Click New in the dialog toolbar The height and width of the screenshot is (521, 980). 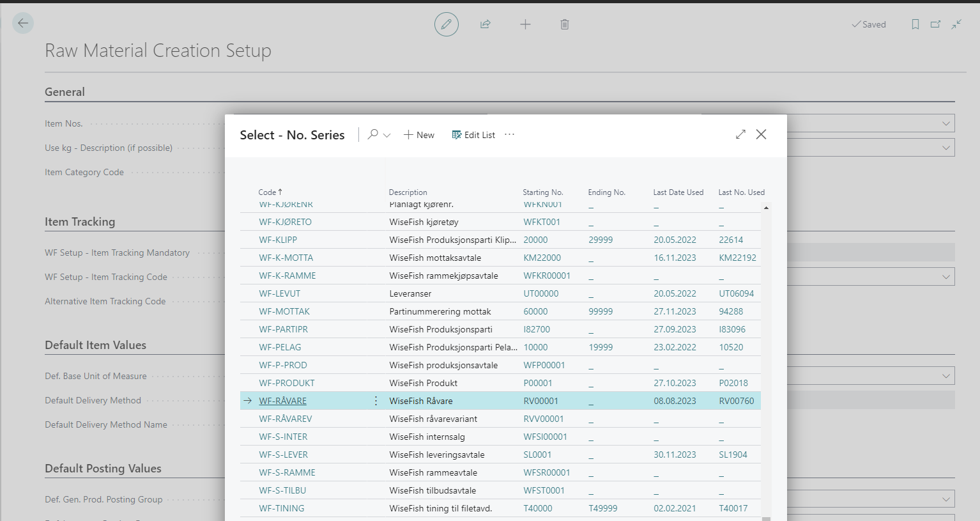[x=419, y=135]
